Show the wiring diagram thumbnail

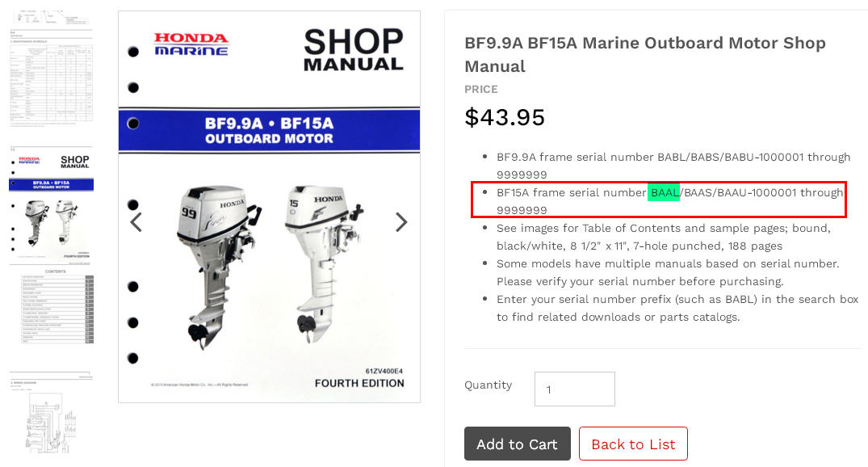51,412
